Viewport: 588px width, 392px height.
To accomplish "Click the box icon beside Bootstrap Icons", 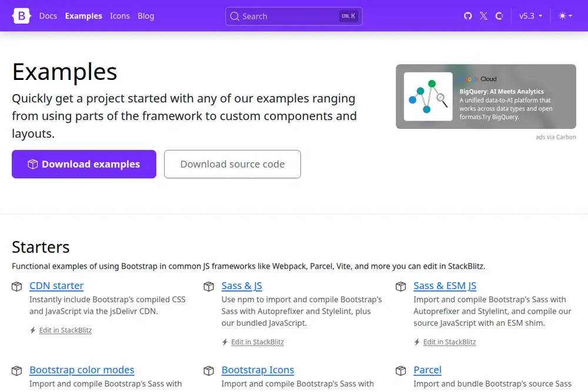I will tap(209, 371).
